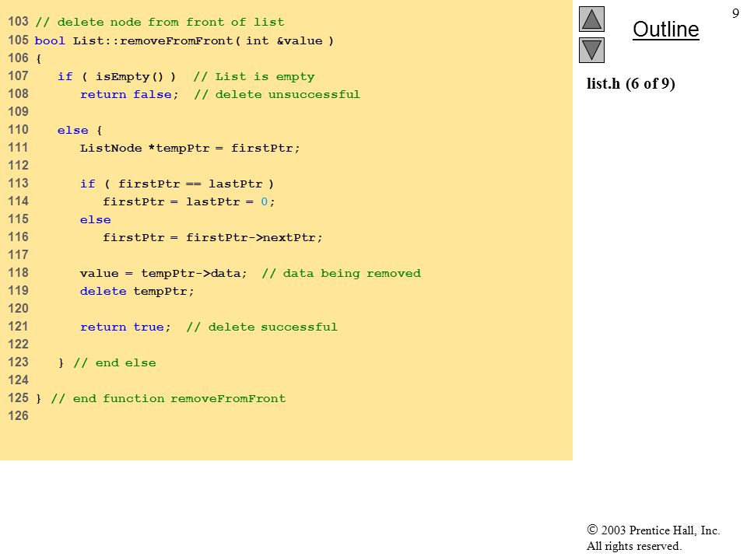Screen dimensions: 747x560
Task: Click the up arrow navigation icon
Action: point(591,19)
